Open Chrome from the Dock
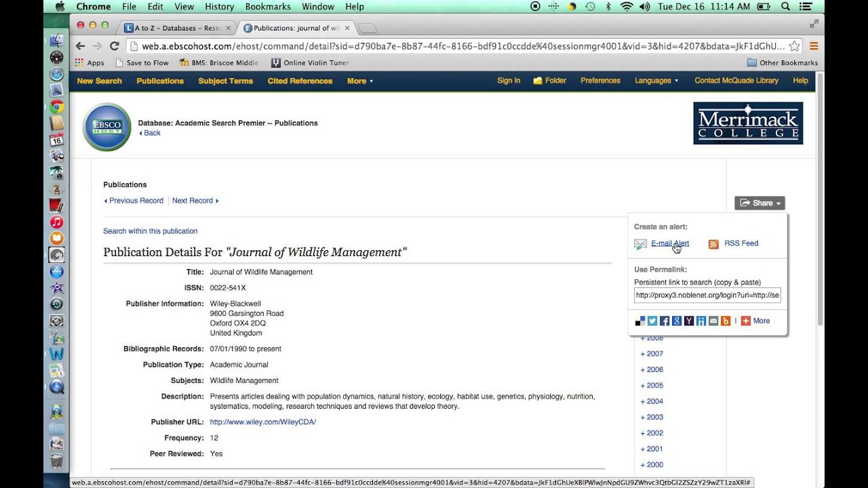This screenshot has width=868, height=488. tap(56, 106)
